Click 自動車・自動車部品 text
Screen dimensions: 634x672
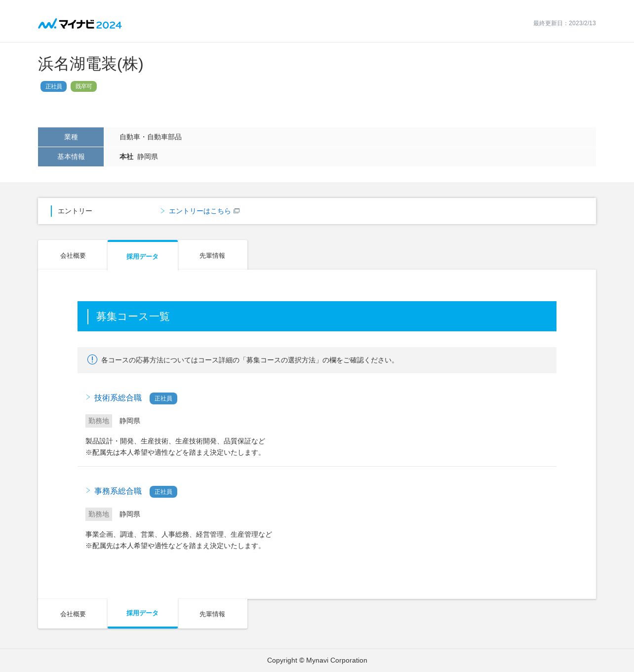tap(151, 137)
